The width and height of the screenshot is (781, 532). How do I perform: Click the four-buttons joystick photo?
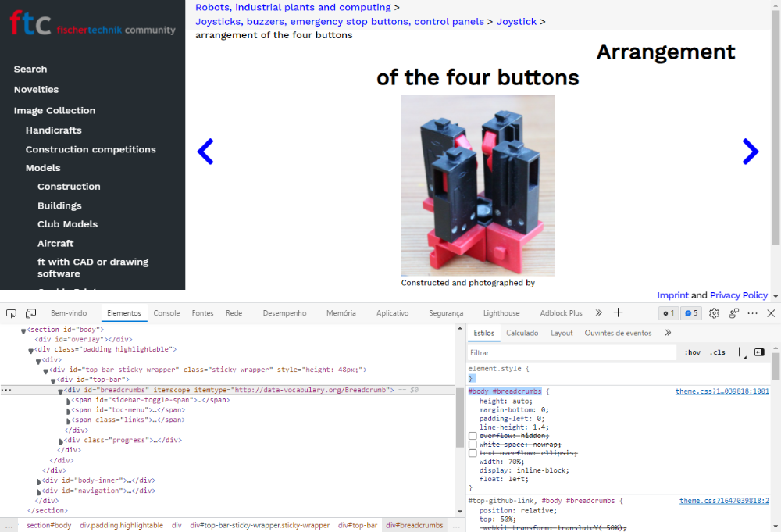[x=478, y=185]
